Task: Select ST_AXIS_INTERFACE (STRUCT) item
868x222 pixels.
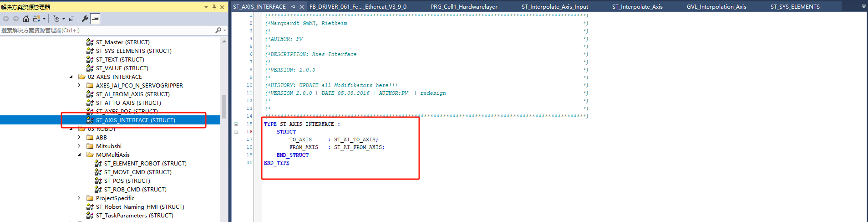Action: click(135, 120)
